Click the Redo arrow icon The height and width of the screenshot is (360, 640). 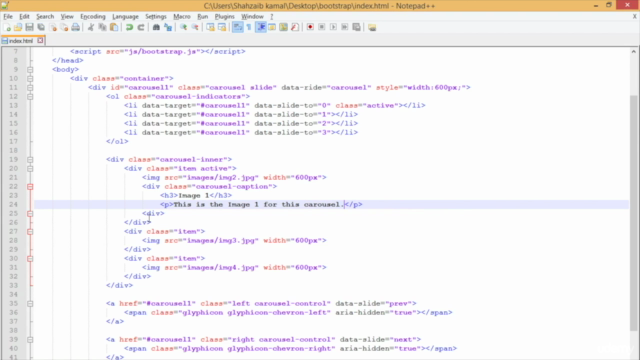[x=141, y=27]
